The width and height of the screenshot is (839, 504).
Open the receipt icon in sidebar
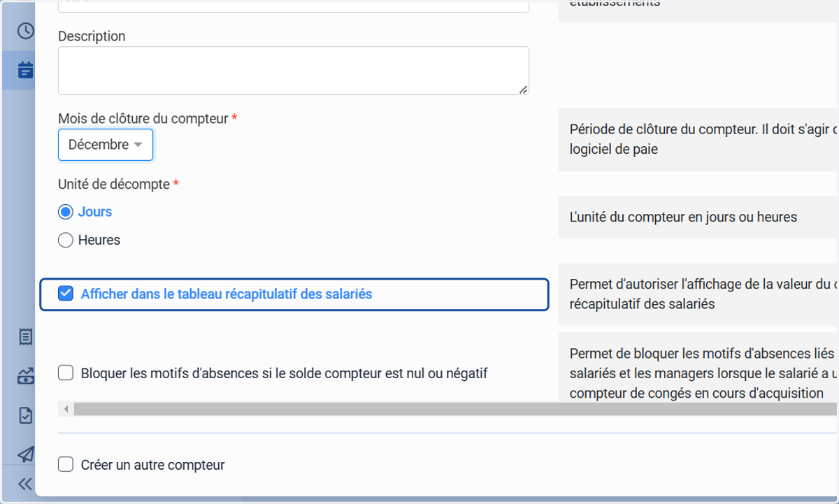25,338
